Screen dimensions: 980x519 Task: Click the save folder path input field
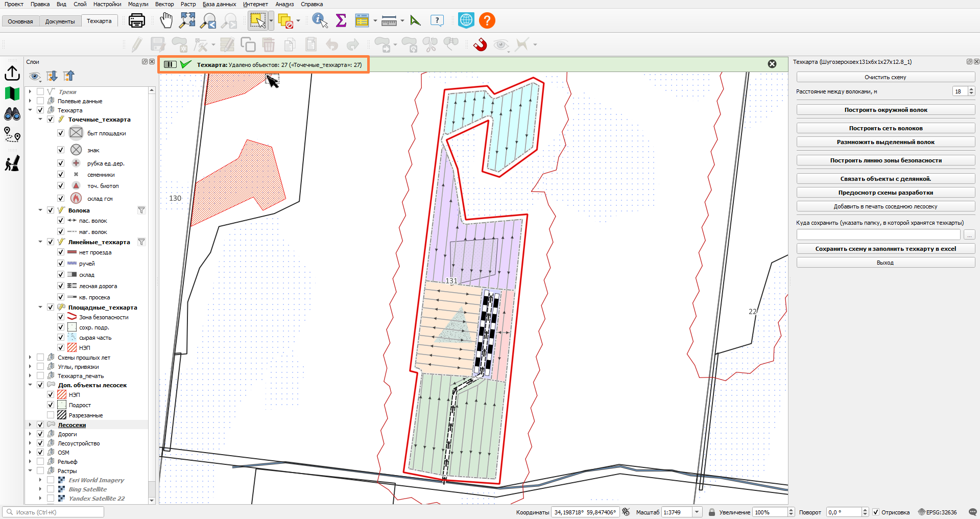878,234
